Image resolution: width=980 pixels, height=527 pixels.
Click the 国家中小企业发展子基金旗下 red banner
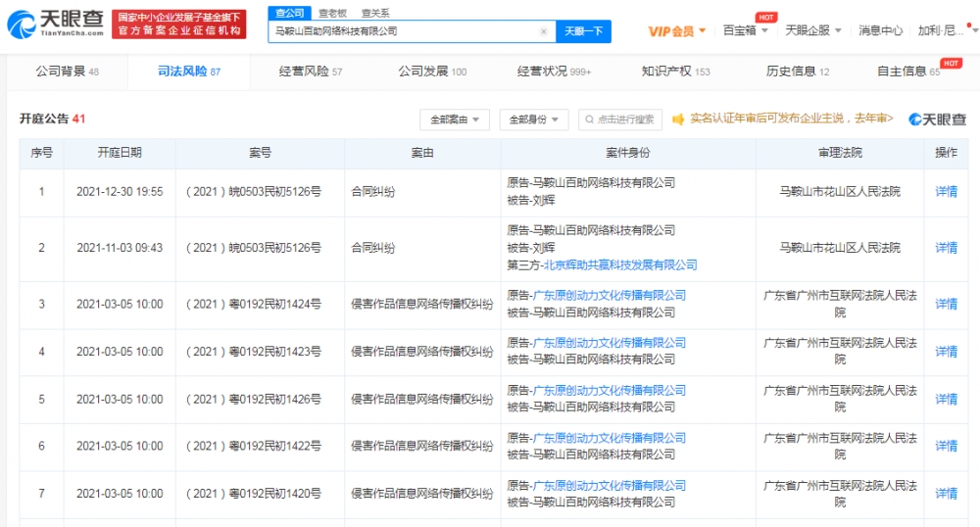pyautogui.click(x=178, y=24)
